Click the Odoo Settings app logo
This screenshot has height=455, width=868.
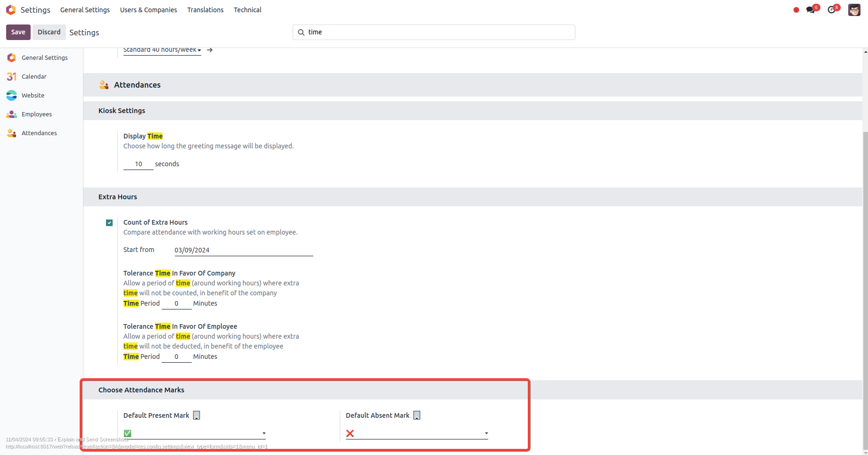(11, 10)
